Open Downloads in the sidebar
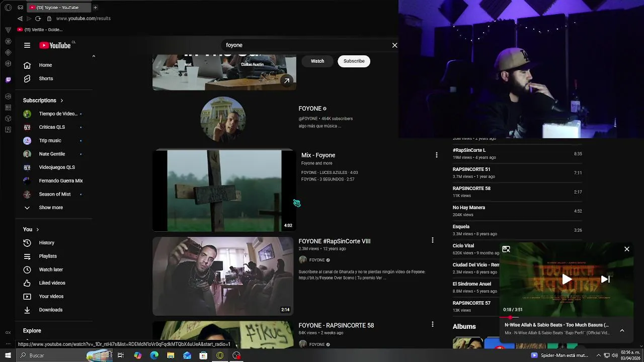 point(54,310)
